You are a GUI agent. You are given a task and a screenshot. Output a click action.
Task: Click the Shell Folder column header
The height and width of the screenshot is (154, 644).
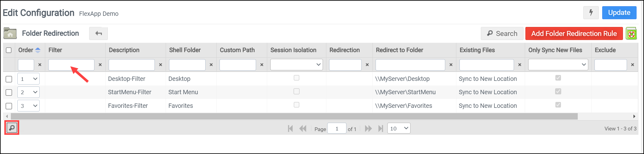click(x=185, y=50)
